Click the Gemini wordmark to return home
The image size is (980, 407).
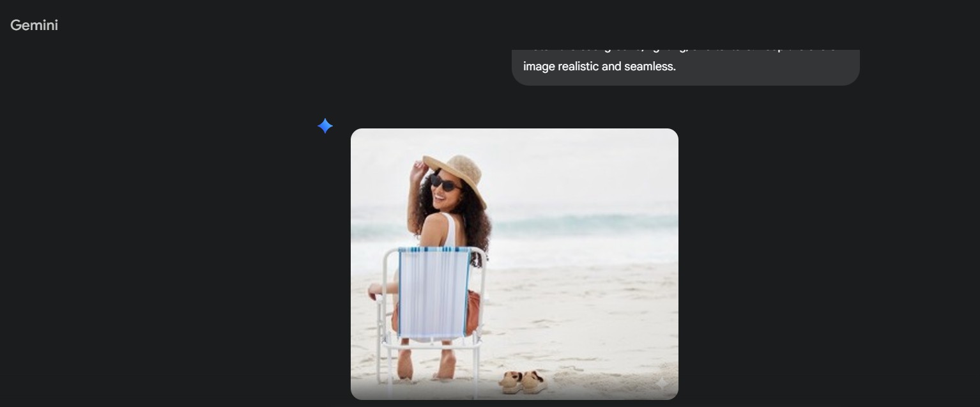click(x=33, y=25)
